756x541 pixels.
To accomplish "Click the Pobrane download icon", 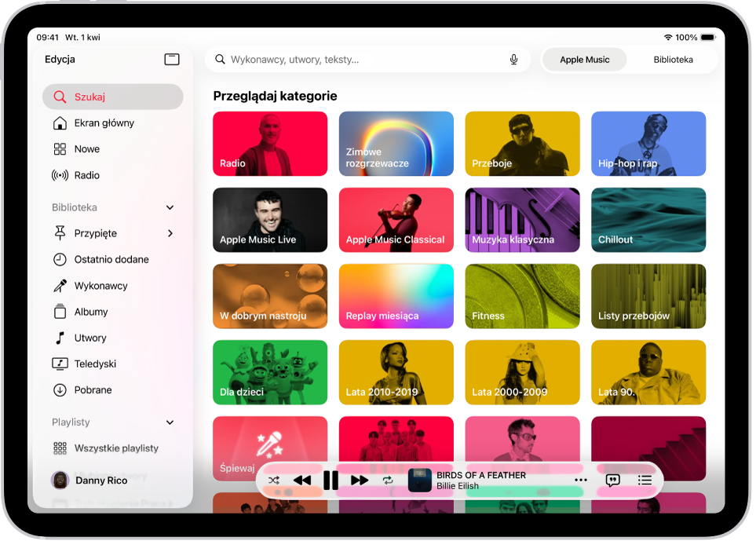I will click(60, 389).
